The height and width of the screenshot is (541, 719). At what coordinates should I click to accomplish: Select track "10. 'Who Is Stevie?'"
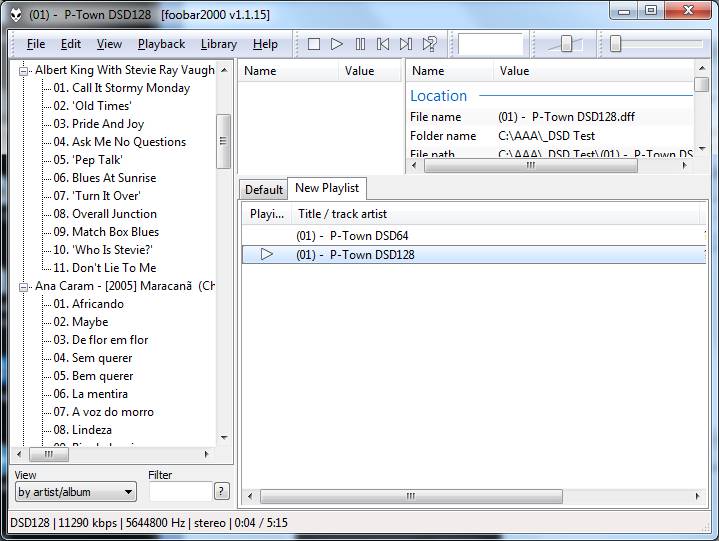click(x=103, y=250)
